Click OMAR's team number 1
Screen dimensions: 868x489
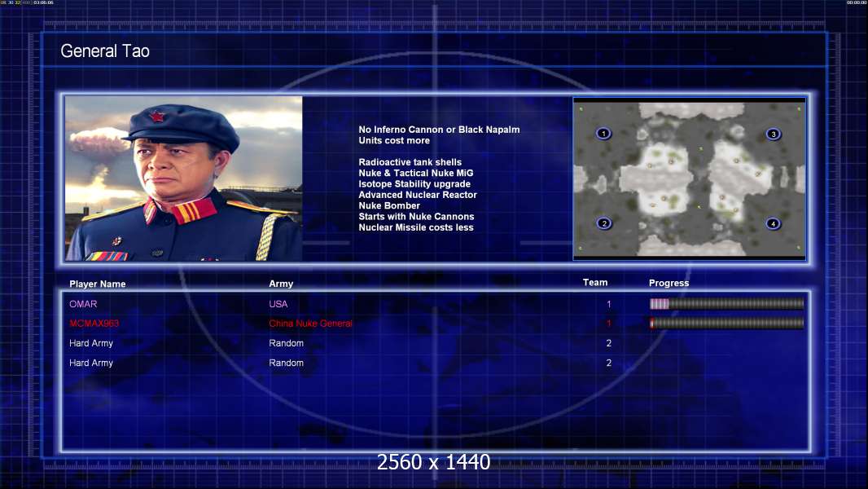(608, 304)
